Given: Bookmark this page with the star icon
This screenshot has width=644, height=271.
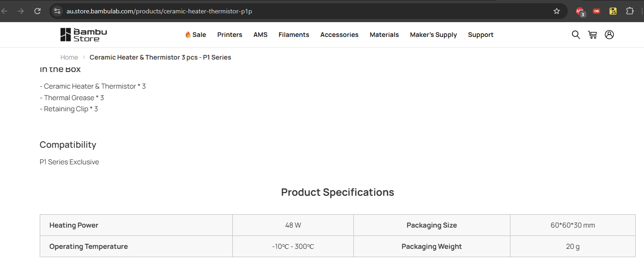Looking at the screenshot, I should [557, 11].
